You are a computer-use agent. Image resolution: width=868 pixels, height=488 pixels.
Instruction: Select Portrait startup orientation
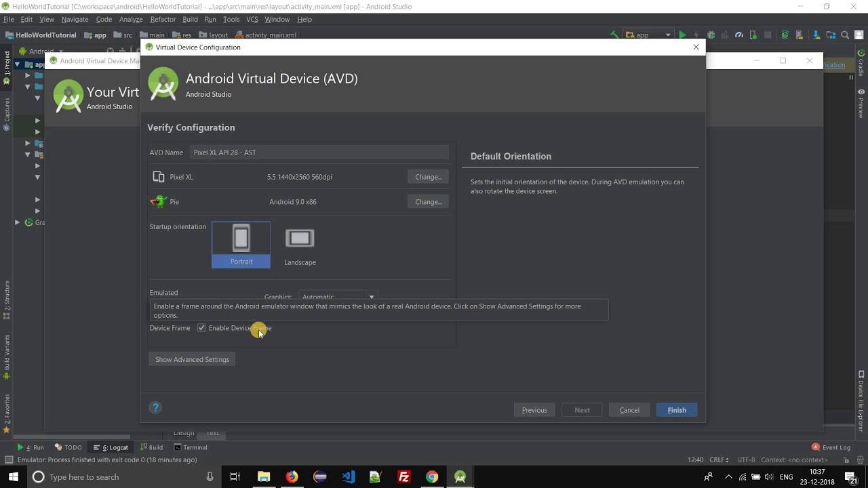tap(241, 245)
